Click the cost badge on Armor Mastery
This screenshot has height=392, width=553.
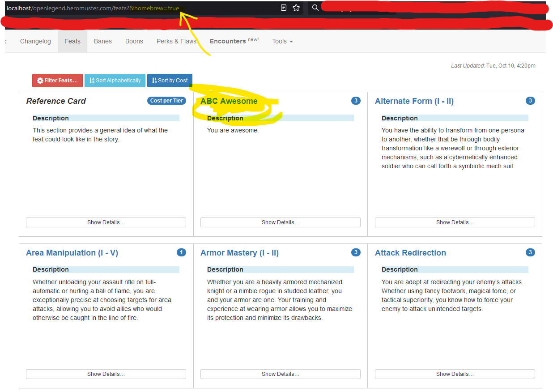(356, 252)
